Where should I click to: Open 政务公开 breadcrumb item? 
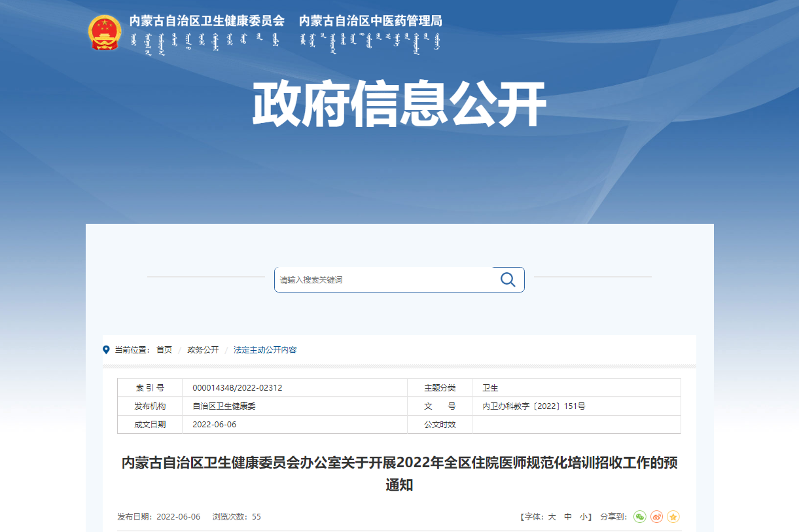tap(203, 350)
